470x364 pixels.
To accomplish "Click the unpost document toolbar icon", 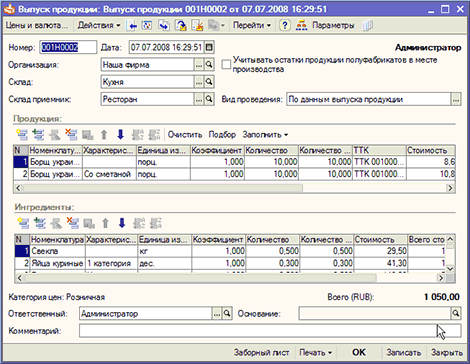I will point(197,26).
